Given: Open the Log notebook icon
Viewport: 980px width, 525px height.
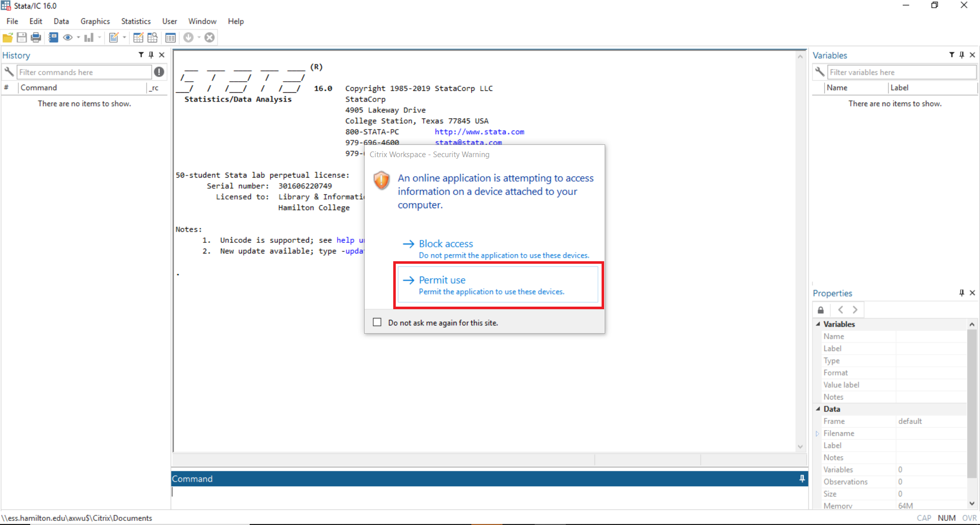Looking at the screenshot, I should tap(53, 37).
